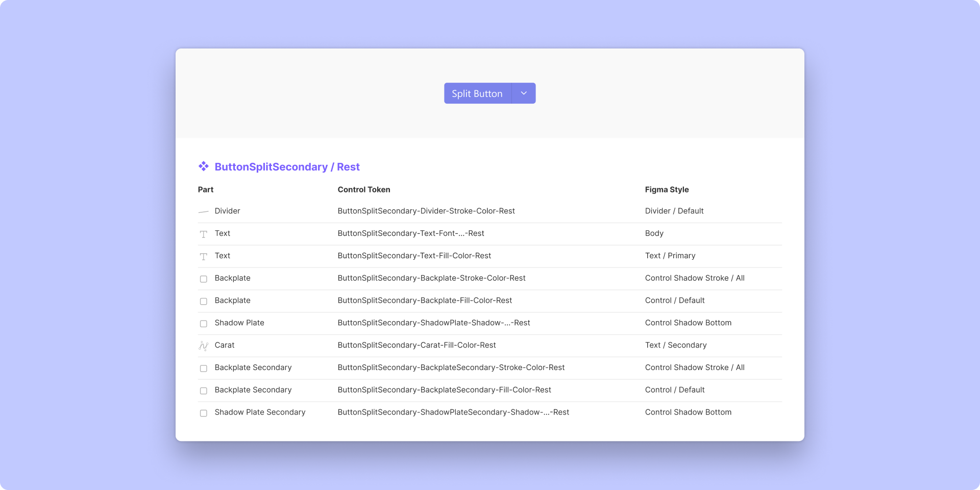
Task: Select ButtonSplitSecondary-ShadowPlate-Shadow-...-Rest token
Action: (x=434, y=323)
